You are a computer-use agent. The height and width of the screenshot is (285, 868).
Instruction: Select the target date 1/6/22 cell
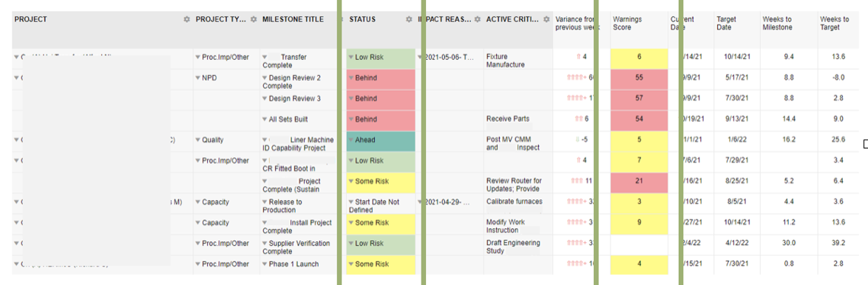click(x=736, y=142)
